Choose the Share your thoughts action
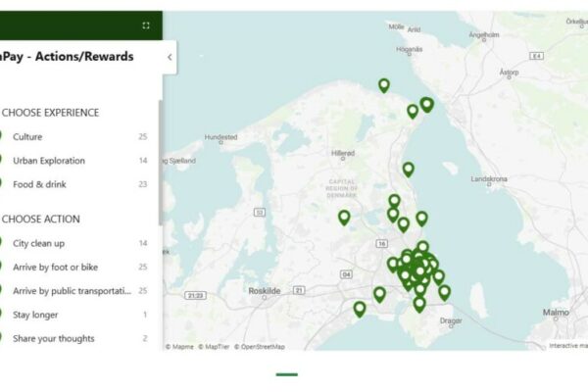The image size is (588, 392). point(53,338)
